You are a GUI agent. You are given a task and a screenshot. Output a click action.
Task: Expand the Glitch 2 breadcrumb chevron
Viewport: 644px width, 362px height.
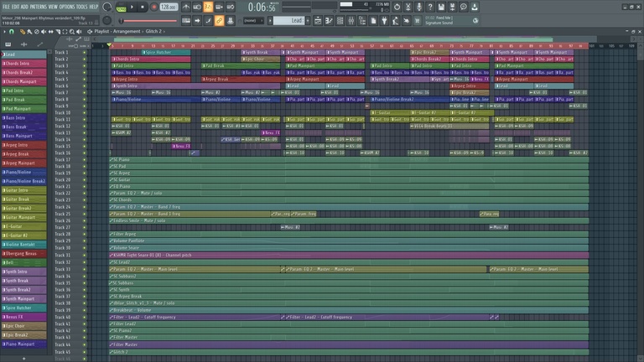164,32
